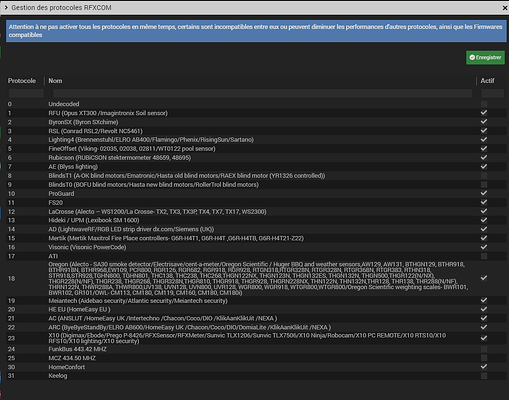
Task: Click the Nom filter field
Action: point(263,93)
